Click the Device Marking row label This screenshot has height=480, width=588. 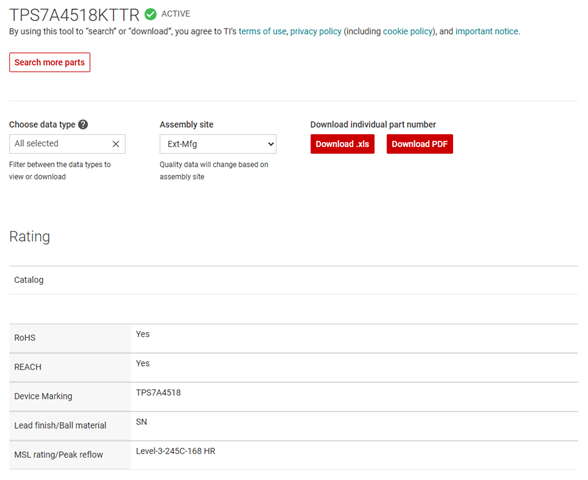tap(43, 396)
